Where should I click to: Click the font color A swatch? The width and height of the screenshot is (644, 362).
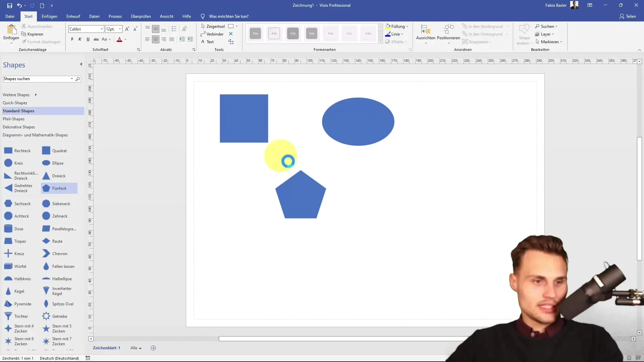(x=119, y=39)
